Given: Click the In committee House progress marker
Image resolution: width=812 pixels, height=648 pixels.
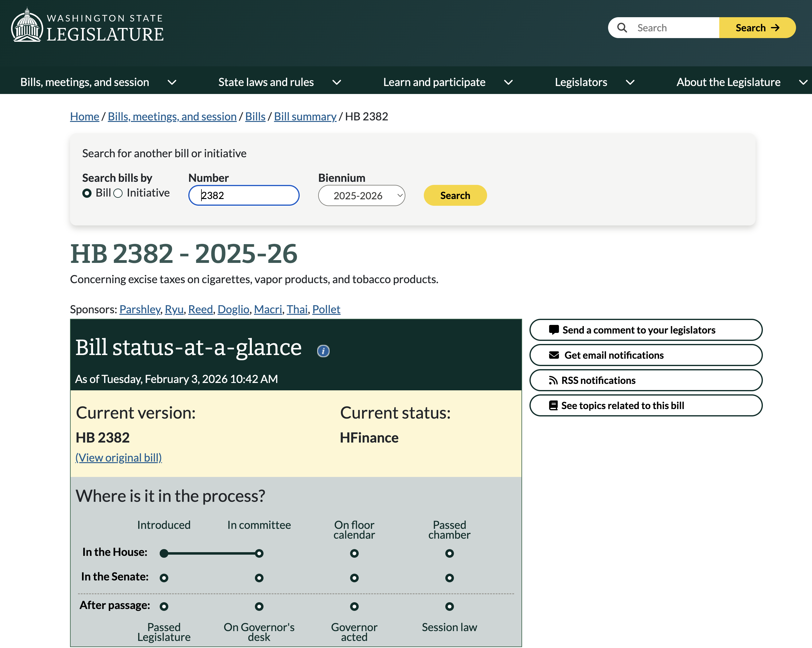Looking at the screenshot, I should tap(259, 553).
